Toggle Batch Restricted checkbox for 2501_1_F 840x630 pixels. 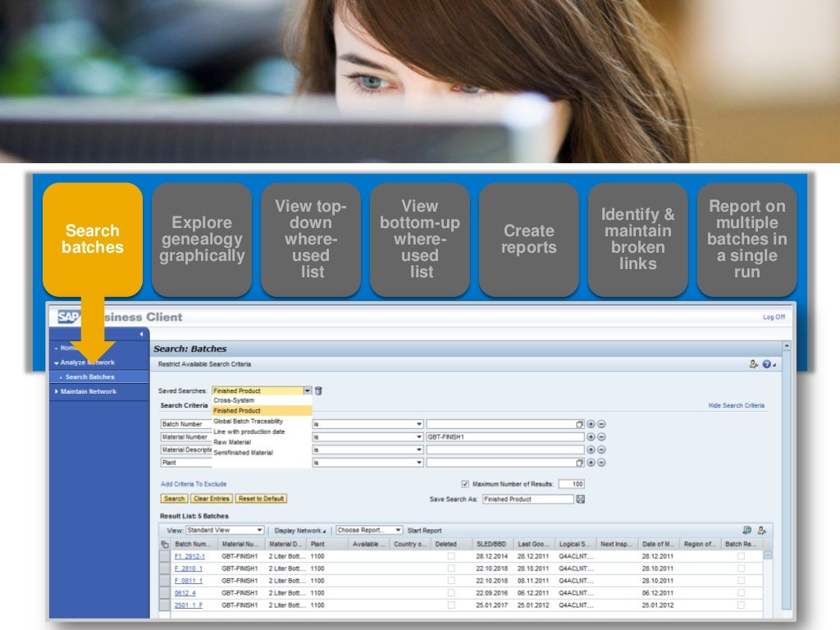(x=741, y=605)
